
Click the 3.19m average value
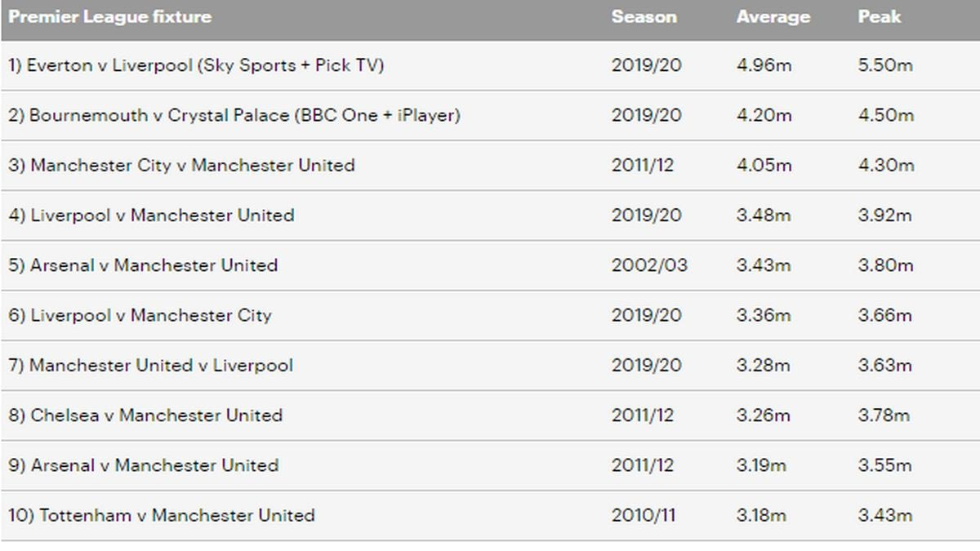761,465
